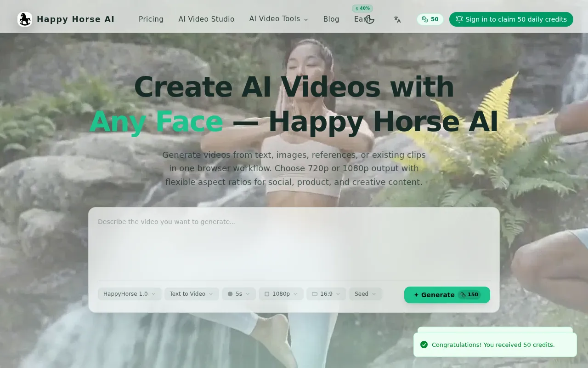
Task: Open the language translation selector icon
Action: [397, 19]
